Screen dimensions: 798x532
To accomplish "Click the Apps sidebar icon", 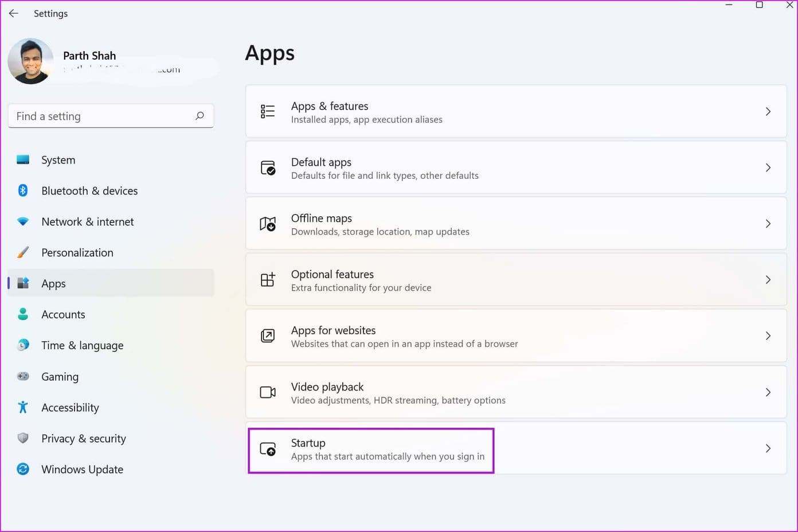I will pyautogui.click(x=23, y=283).
